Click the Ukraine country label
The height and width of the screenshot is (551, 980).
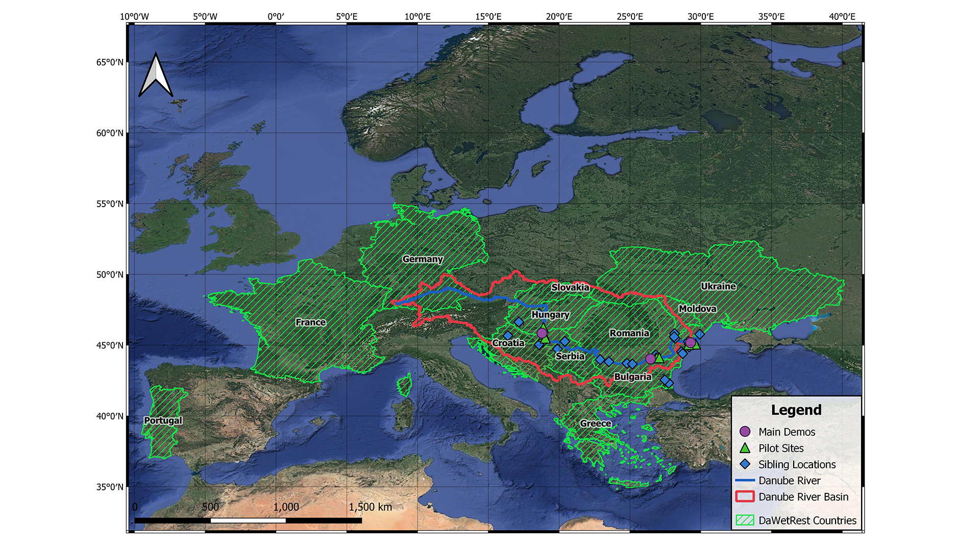tap(718, 286)
